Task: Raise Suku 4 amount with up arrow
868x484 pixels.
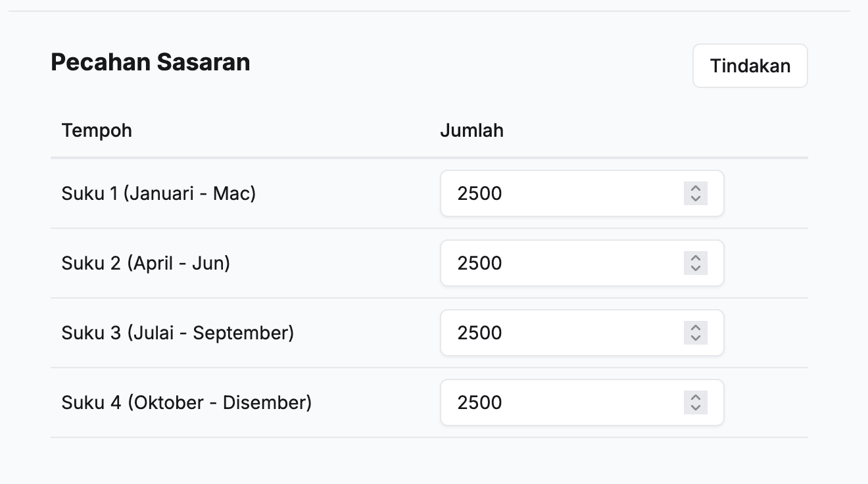Action: 695,397
